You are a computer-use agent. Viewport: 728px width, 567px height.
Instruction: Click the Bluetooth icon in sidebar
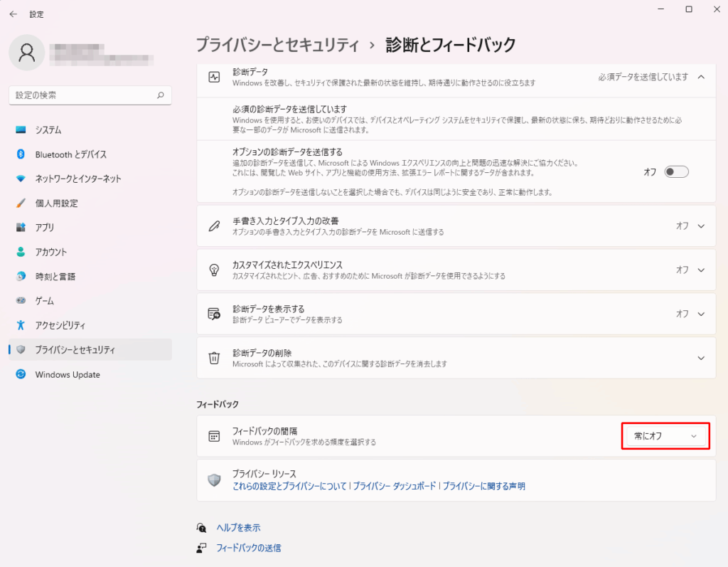coord(21,154)
